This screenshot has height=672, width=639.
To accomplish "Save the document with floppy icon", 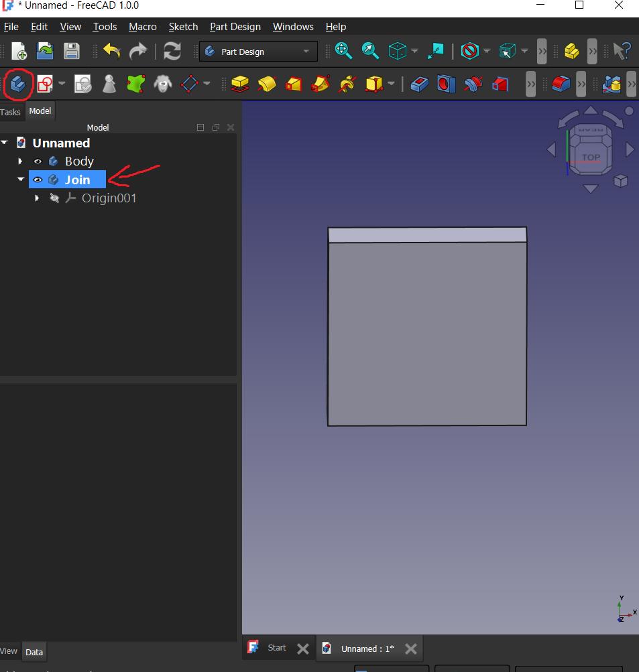I will (71, 51).
